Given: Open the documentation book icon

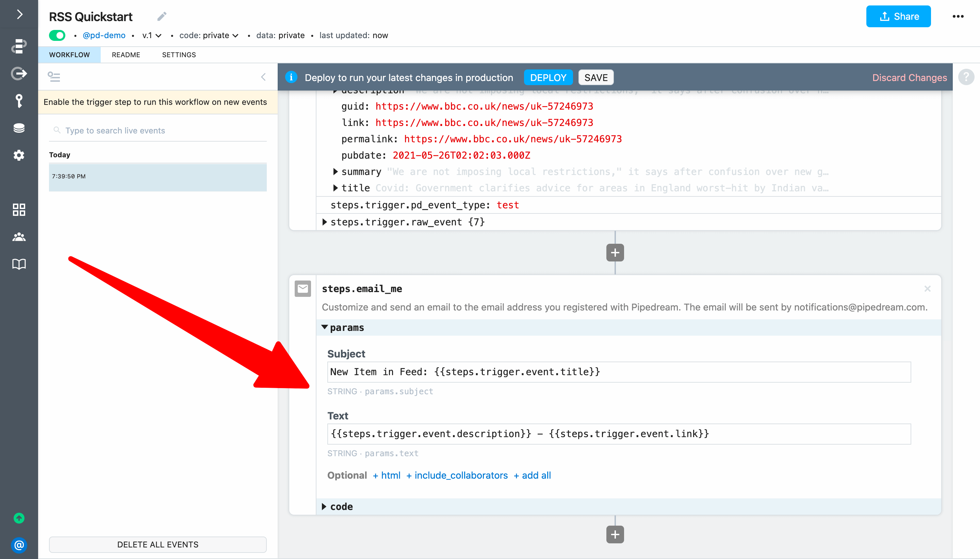Looking at the screenshot, I should [19, 264].
